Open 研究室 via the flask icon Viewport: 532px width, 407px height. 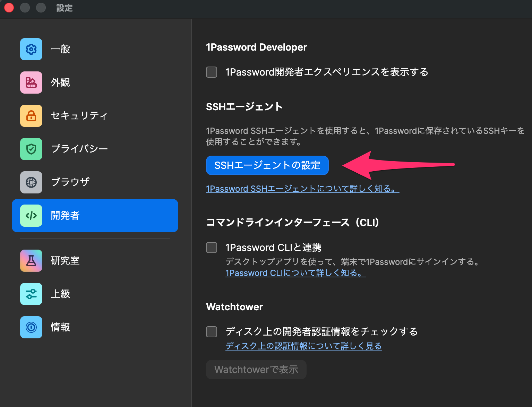coord(31,261)
